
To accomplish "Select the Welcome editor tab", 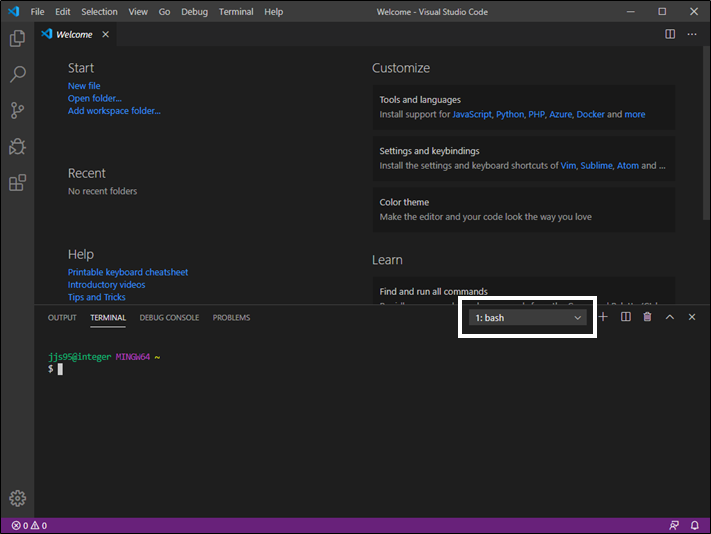I will pyautogui.click(x=74, y=34).
